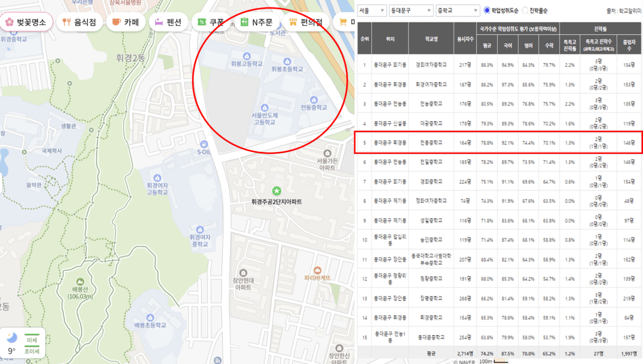This screenshot has width=643, height=364.
Task: Select the 진학률순 sort radio button
Action: click(525, 10)
